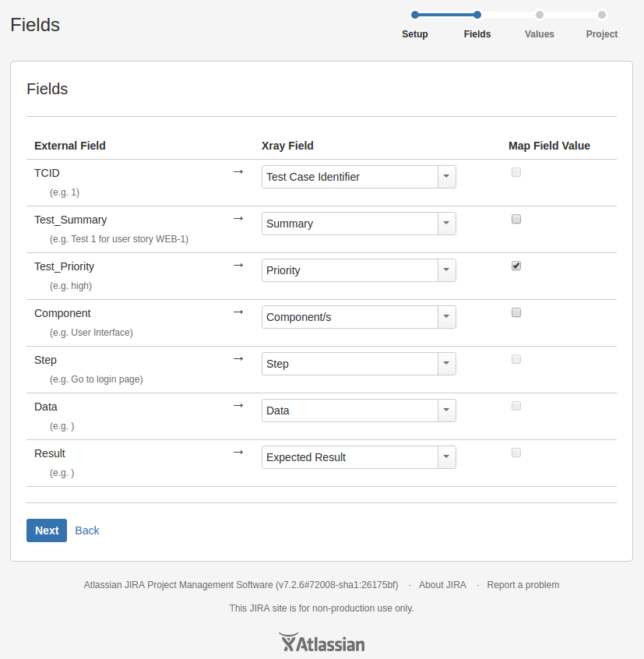Click the Fields step circle marker
This screenshot has height=659, width=644.
click(477, 15)
